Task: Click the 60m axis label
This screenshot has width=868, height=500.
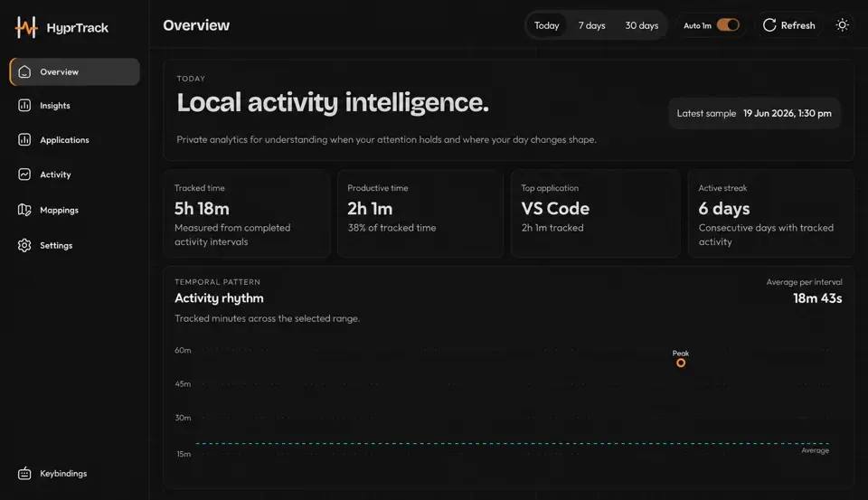Action: [x=183, y=350]
